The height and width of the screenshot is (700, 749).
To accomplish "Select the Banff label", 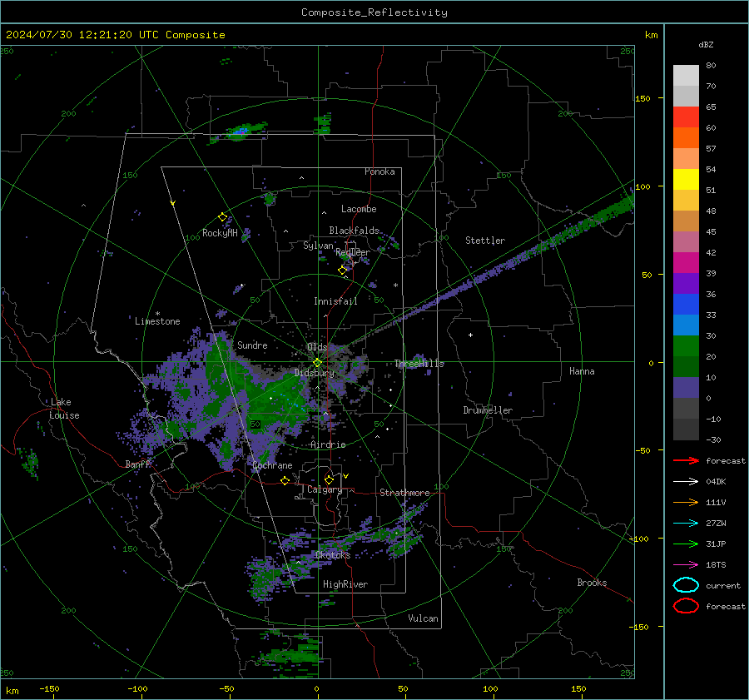I will click(x=138, y=464).
